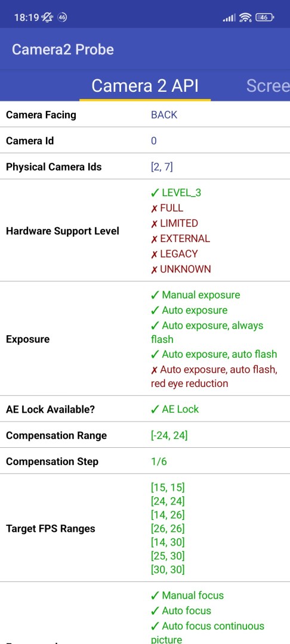Screen dimensions: 290x644
Task: Tap the checkmark beside Manual exposure
Action: coord(155,295)
